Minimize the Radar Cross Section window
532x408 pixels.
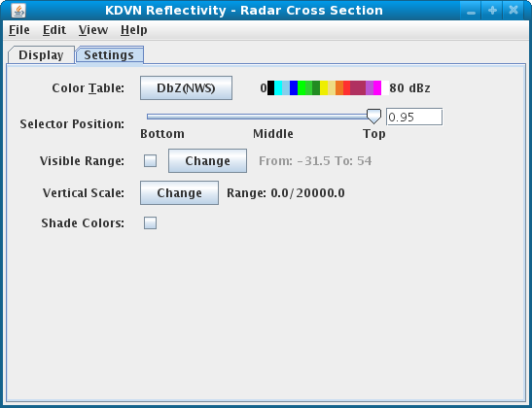point(471,12)
